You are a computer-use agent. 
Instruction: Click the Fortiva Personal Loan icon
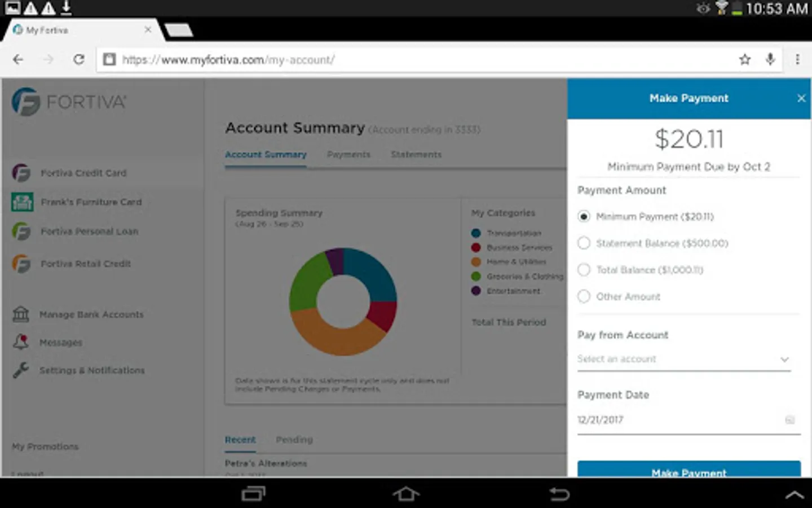(21, 231)
